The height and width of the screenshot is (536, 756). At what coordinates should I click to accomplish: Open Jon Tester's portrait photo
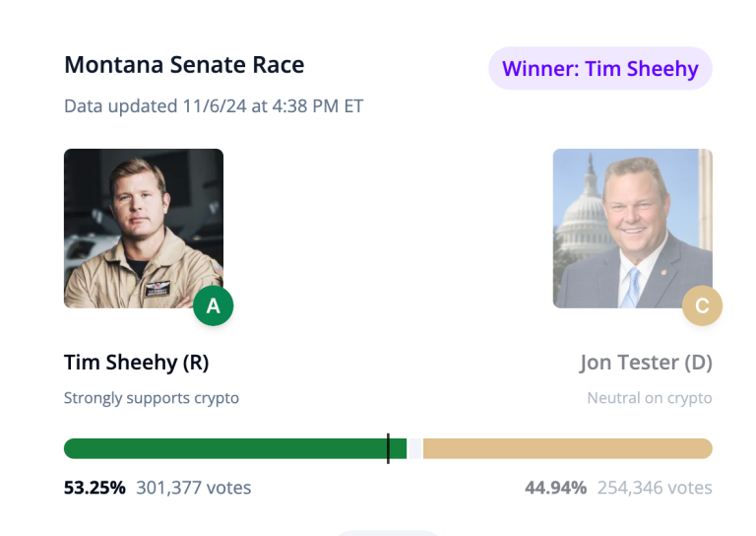[632, 228]
